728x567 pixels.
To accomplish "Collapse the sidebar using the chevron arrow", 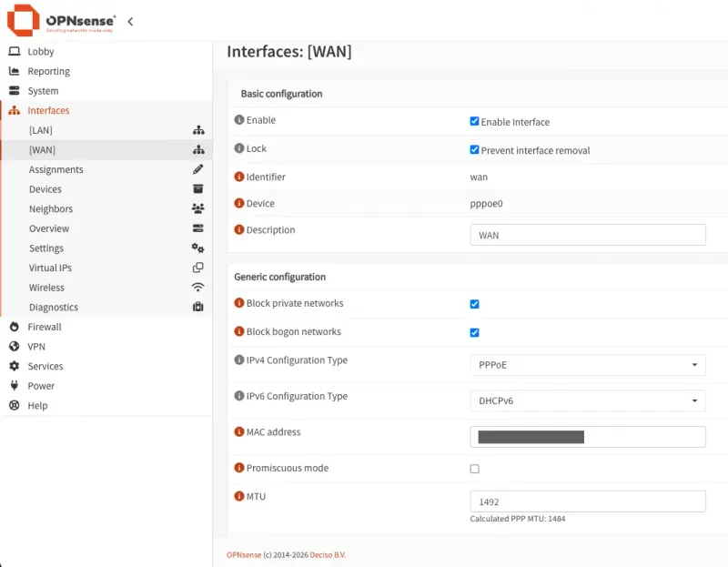I will point(130,20).
